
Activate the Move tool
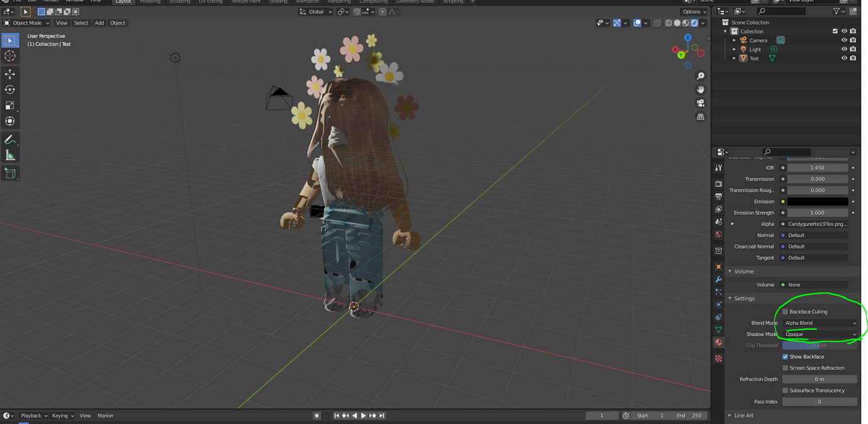[x=10, y=74]
